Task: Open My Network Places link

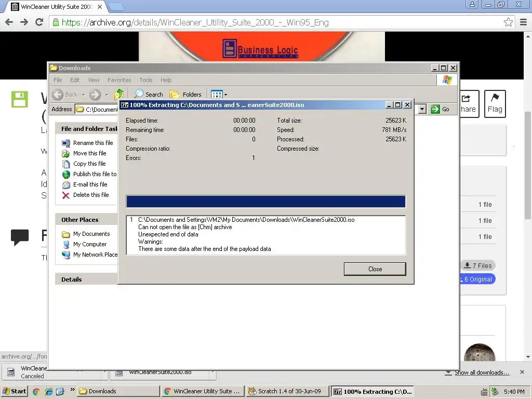Action: 95,255
